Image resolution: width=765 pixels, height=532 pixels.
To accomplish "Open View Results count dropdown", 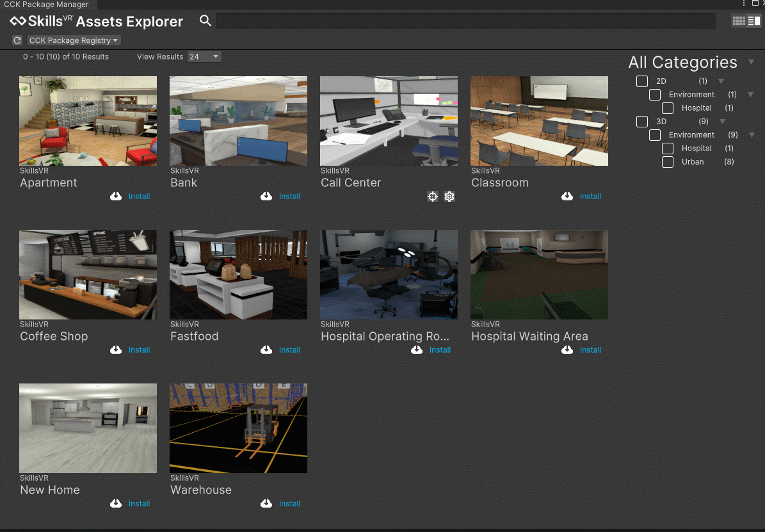I will coord(204,56).
